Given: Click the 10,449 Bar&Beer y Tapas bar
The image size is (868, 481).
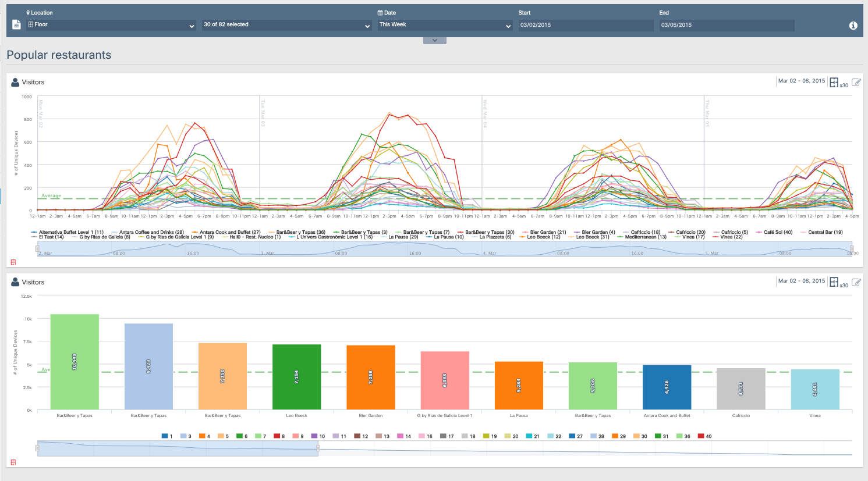Looking at the screenshot, I should pos(75,361).
